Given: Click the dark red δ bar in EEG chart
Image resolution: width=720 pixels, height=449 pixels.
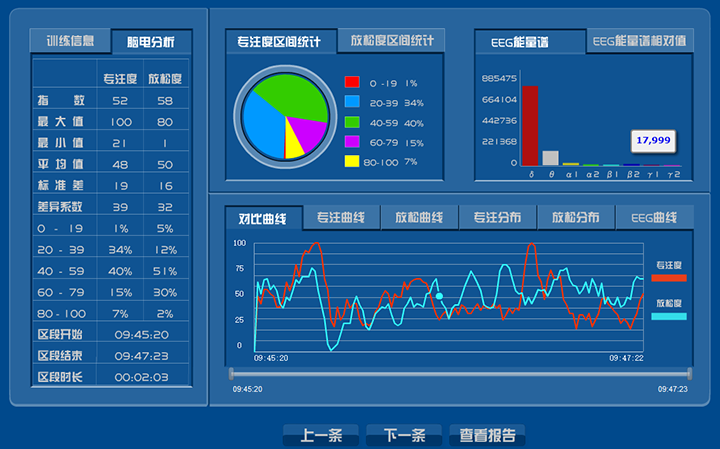Looking at the screenshot, I should point(530,126).
